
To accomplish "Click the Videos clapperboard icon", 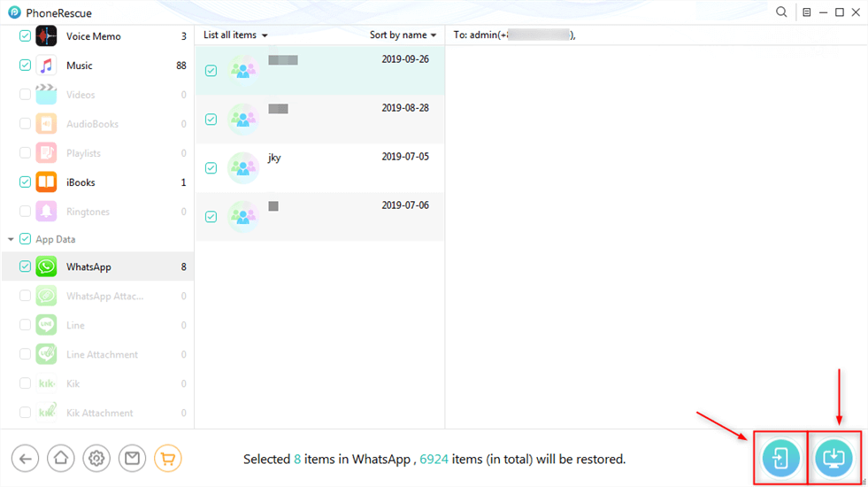I will [x=47, y=95].
